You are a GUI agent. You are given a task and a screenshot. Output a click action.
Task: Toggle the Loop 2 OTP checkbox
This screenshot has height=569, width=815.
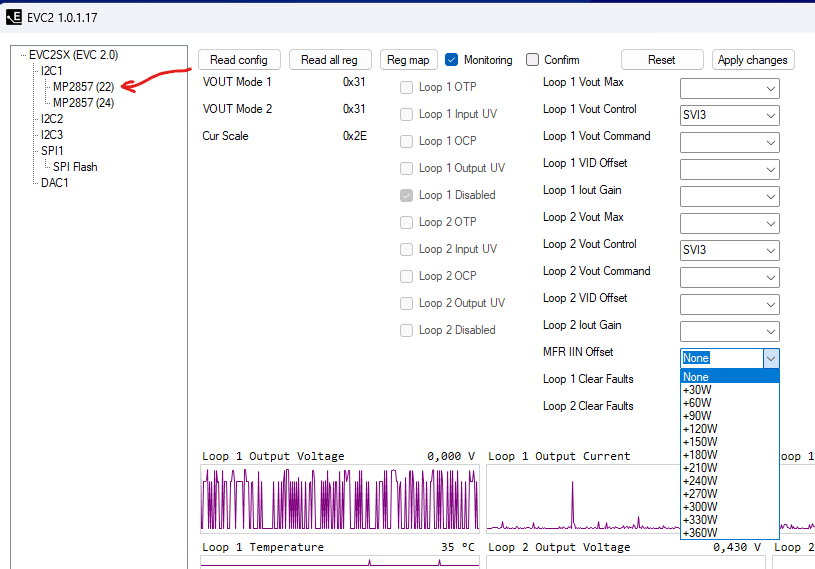click(x=406, y=222)
